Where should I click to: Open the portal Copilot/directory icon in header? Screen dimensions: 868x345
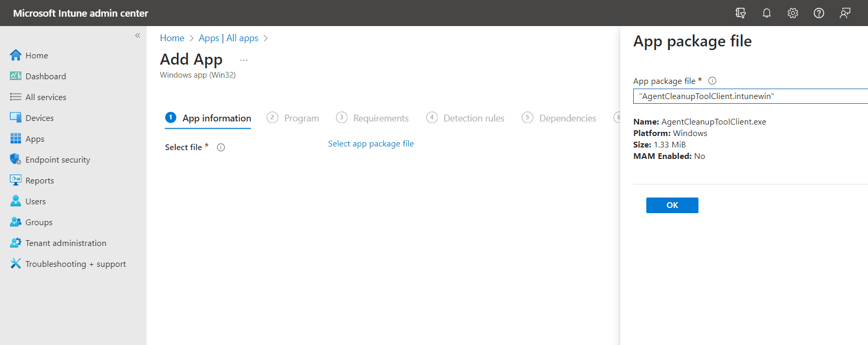[740, 13]
